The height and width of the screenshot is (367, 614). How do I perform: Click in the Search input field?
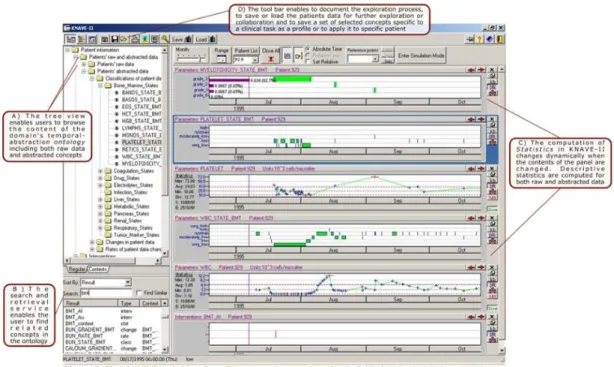point(106,293)
